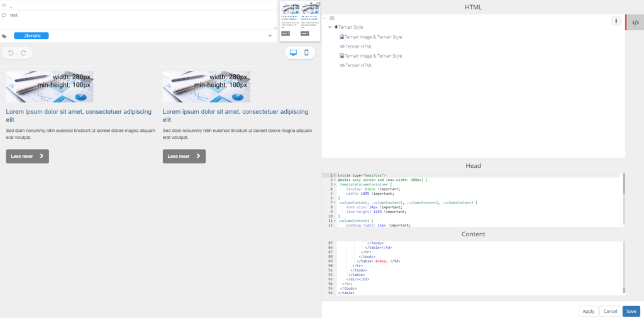Screen dimensions: 644x318
Task: Open the template preview thumbnail
Action: pos(300,21)
